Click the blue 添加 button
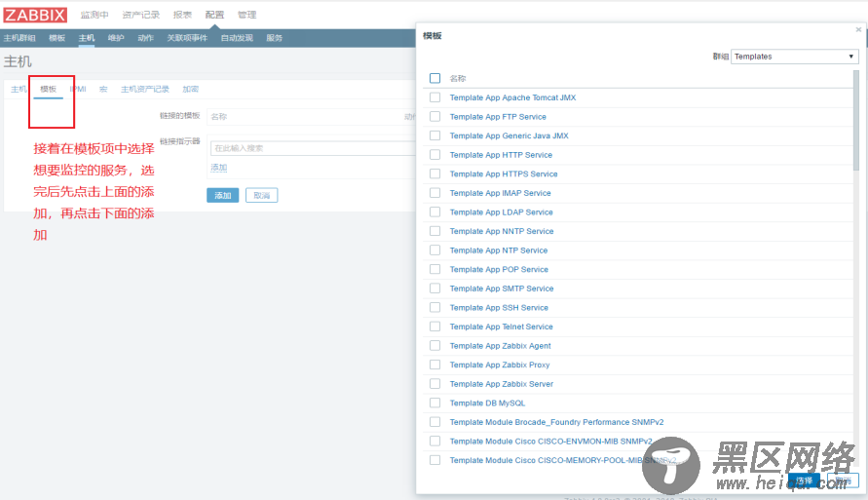The width and height of the screenshot is (868, 500). 222,196
